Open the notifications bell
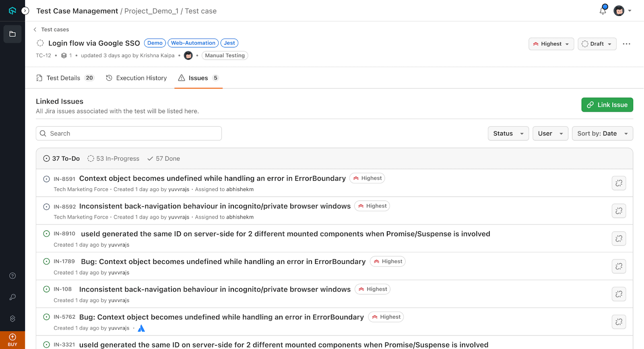Screen dimensions: 644x349 click(x=603, y=10)
